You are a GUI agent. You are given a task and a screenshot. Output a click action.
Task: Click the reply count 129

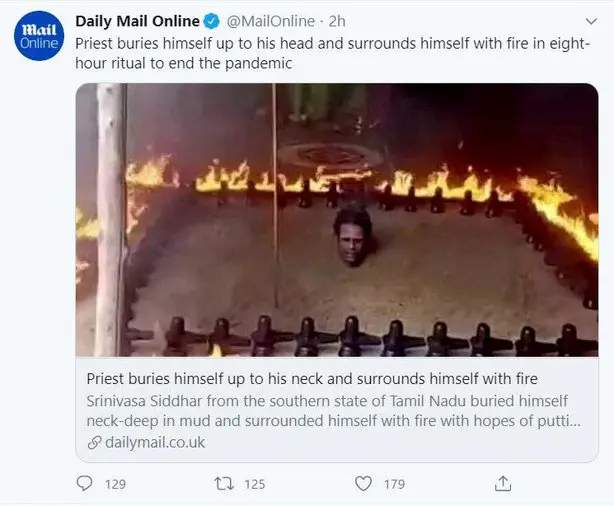[x=115, y=484]
